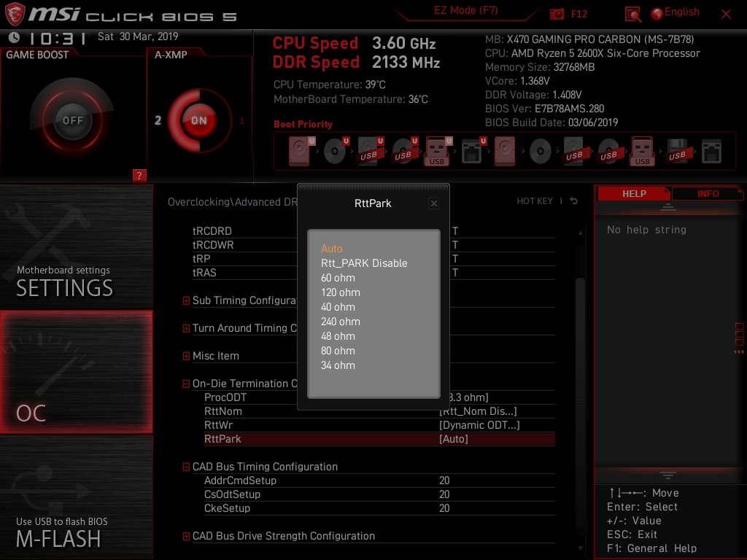This screenshot has height=560, width=747.
Task: Select the fifth boot device, the UEFI USB key
Action: tap(438, 151)
